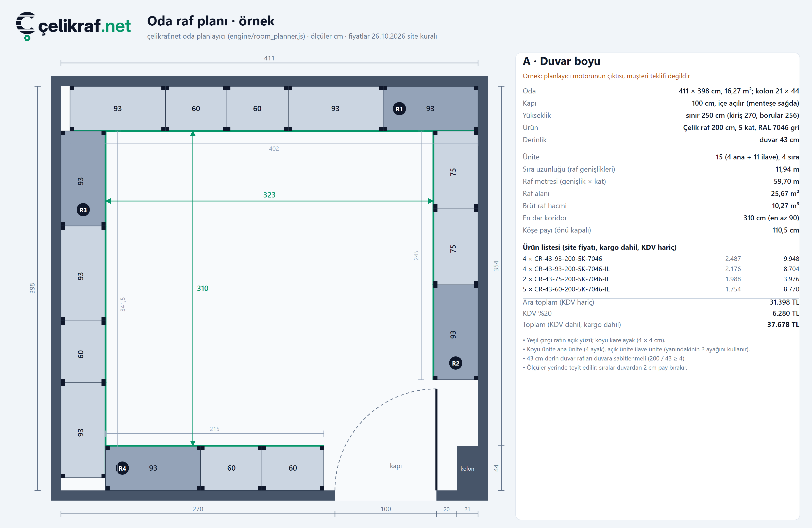Click the 'Sıra uzunluğu' value 11,94 m

click(787, 169)
